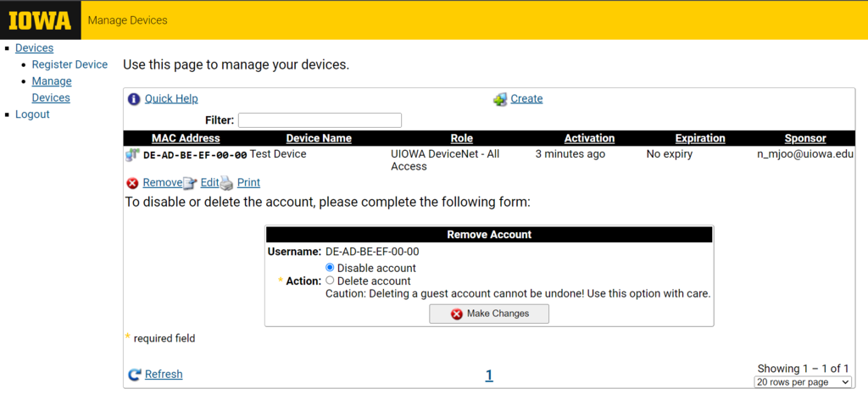868x400 pixels.
Task: Select the Delete account radio button
Action: [331, 281]
